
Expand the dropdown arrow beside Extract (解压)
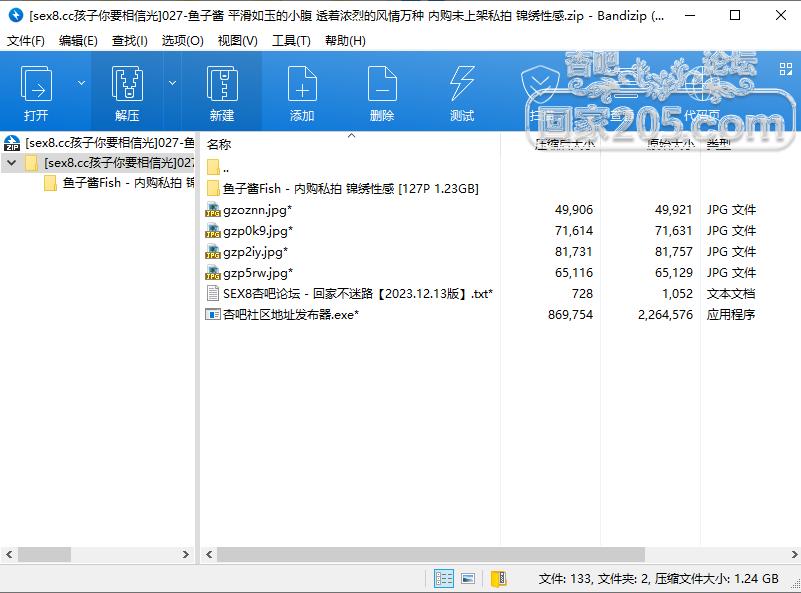point(172,83)
